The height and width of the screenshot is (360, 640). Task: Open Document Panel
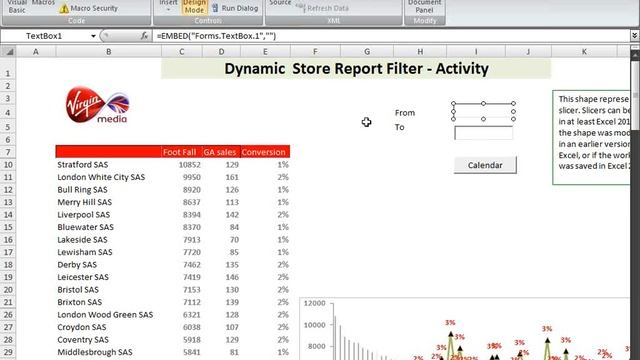[x=424, y=7]
